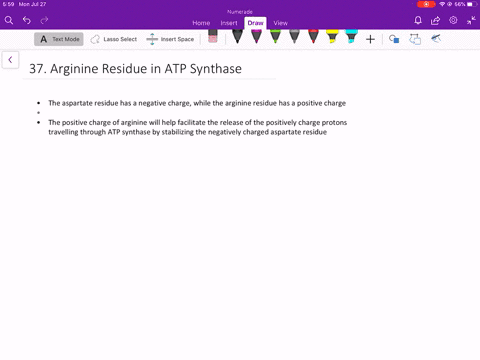The image size is (480, 360).
Task: Tap the Wi-Fi status icon
Action: tap(442, 4)
